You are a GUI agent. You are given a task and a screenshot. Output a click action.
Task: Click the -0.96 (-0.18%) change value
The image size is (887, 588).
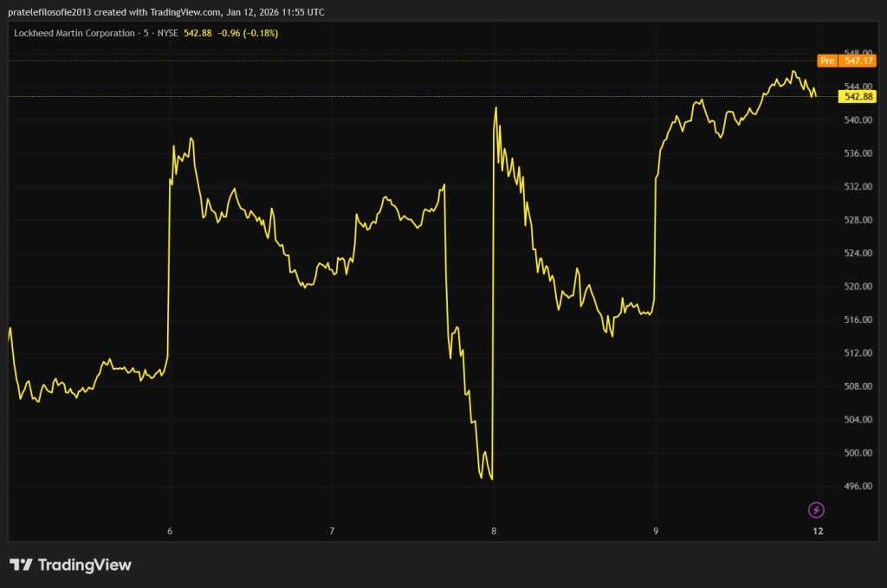(x=247, y=33)
